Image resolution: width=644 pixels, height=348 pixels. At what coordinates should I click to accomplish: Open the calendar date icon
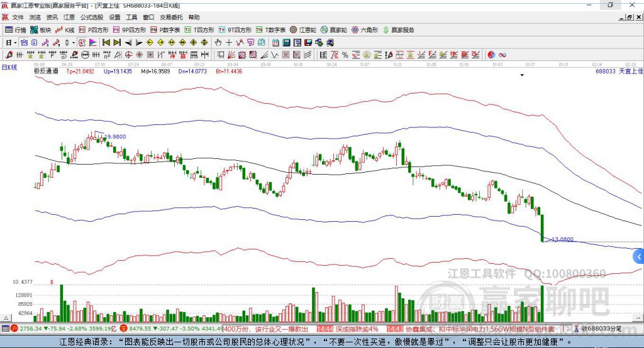pyautogui.click(x=275, y=43)
